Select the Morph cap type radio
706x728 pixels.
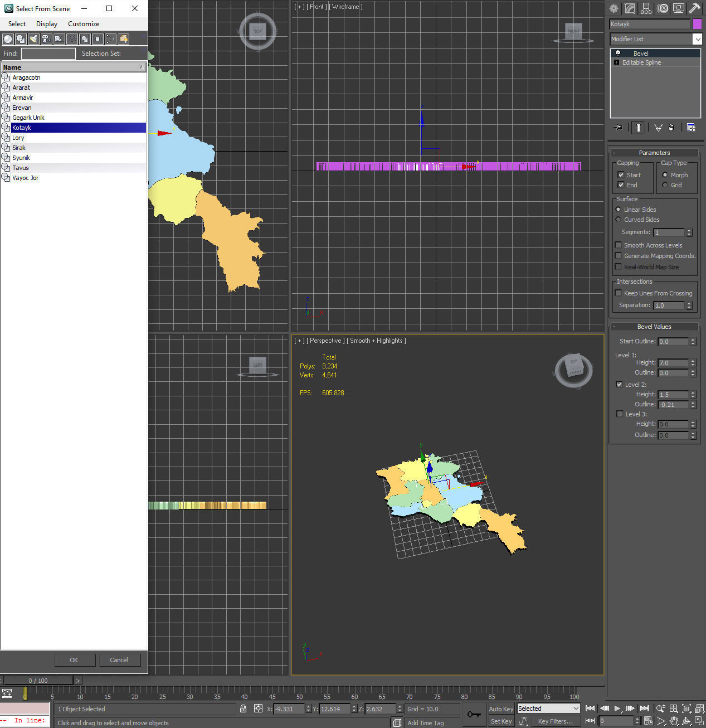point(665,175)
